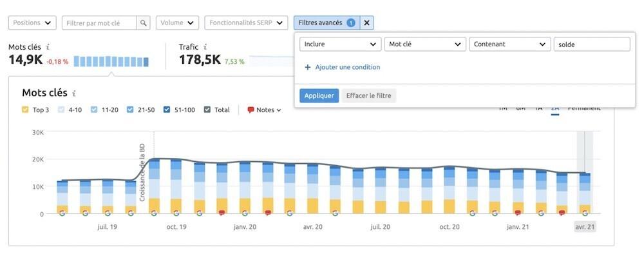This screenshot has height=256, width=644.
Task: Open the Positions dropdown filter
Action: click(32, 23)
